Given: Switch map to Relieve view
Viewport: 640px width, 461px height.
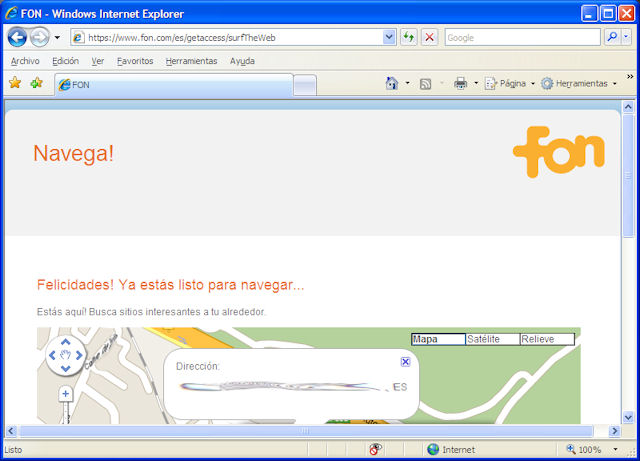Looking at the screenshot, I should pos(547,339).
